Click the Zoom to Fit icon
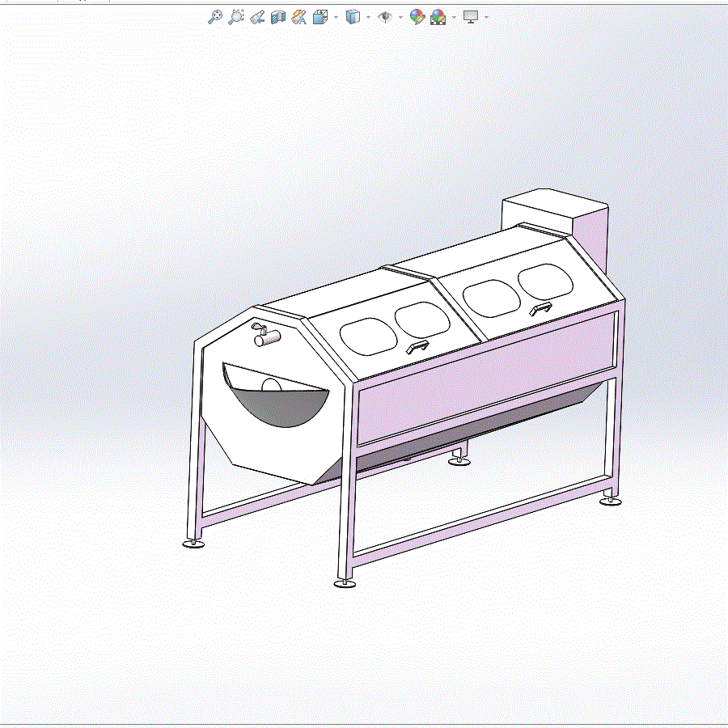The width and height of the screenshot is (728, 728). pos(214,17)
